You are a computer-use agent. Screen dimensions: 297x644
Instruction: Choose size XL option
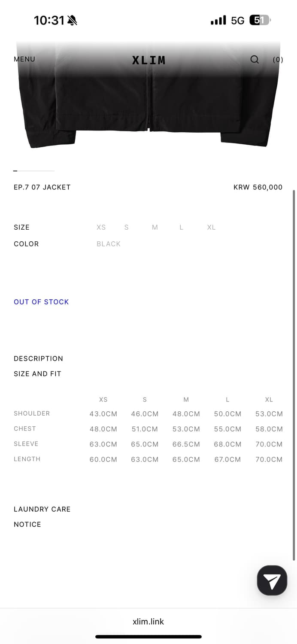click(211, 228)
